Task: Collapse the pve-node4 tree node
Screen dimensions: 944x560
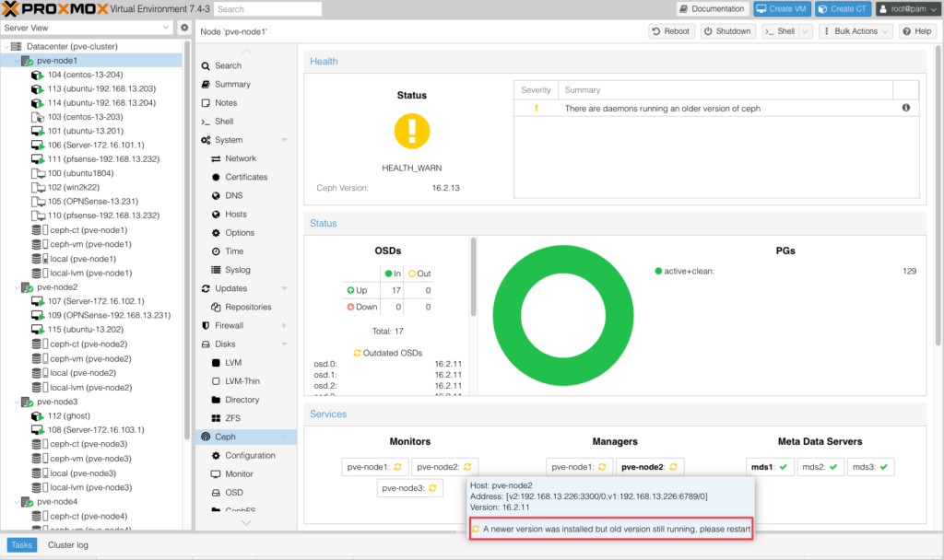Action: pyautogui.click(x=17, y=502)
